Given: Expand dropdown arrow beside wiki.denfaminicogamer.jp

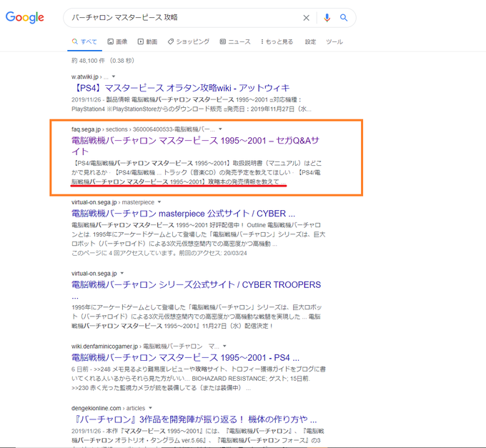Looking at the screenshot, I should pos(224,346).
